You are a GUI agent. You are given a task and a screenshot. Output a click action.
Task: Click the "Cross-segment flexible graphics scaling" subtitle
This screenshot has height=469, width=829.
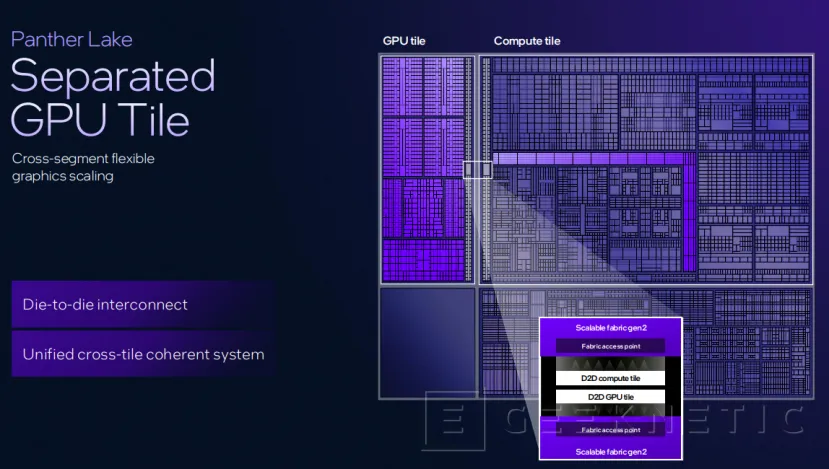[83, 167]
